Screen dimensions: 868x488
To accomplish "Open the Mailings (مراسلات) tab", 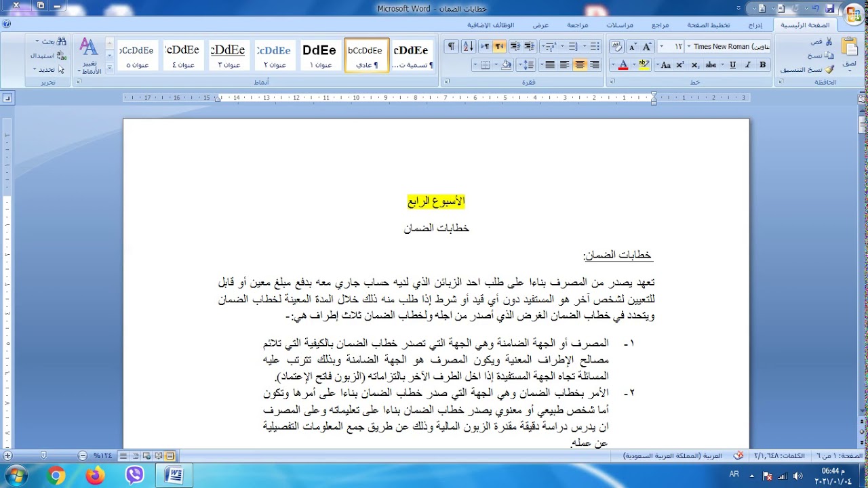I will tap(620, 25).
